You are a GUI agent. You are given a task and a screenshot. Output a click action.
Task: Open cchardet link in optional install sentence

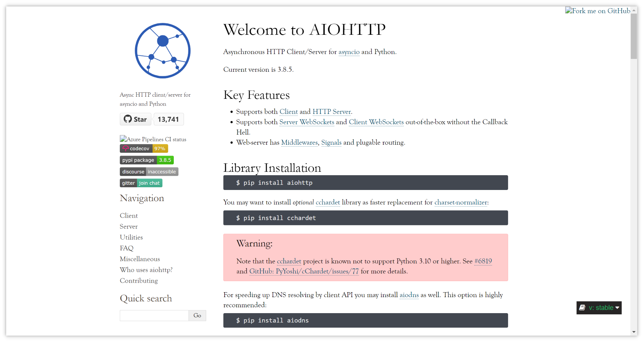pos(328,202)
